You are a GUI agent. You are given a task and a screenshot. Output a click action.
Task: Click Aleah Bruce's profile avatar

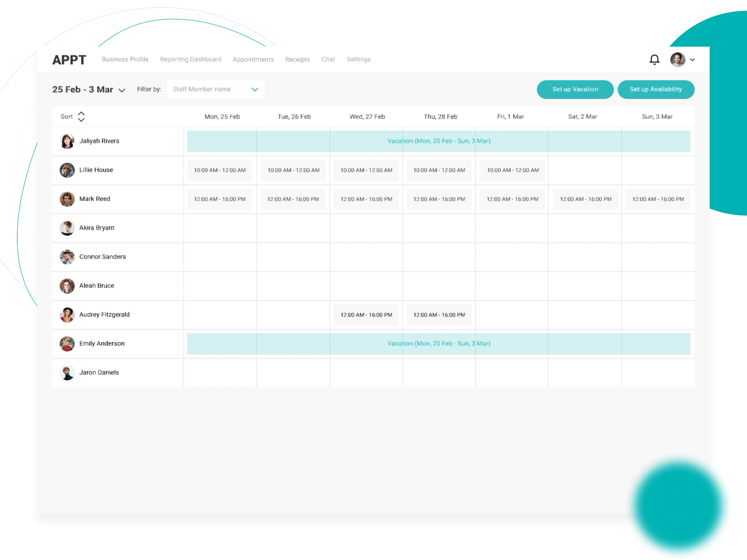coord(67,286)
